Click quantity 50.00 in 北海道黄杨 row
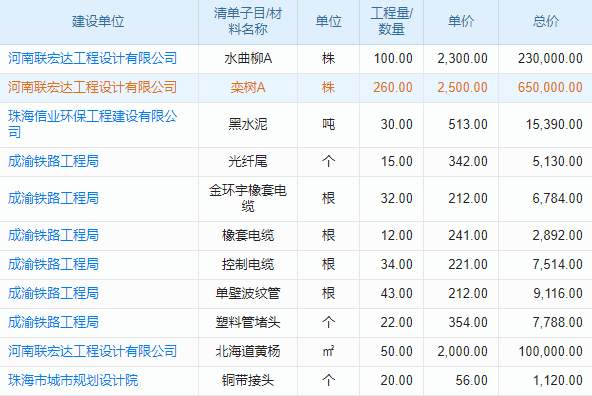The image size is (592, 396). tap(396, 351)
